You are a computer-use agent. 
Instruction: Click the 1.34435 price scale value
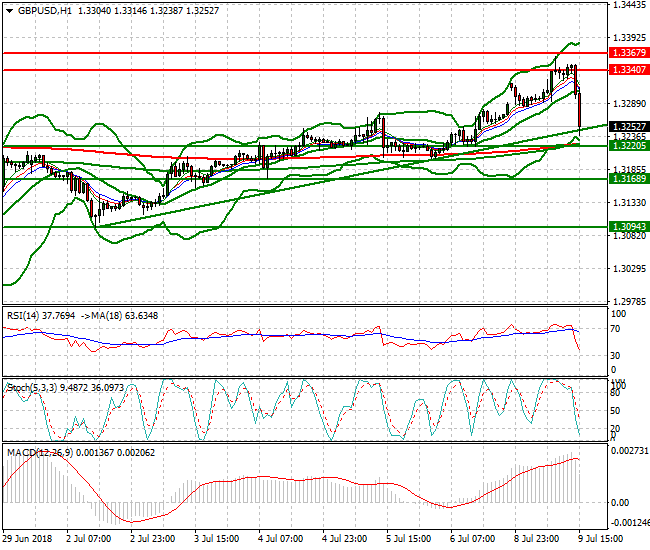(x=629, y=5)
